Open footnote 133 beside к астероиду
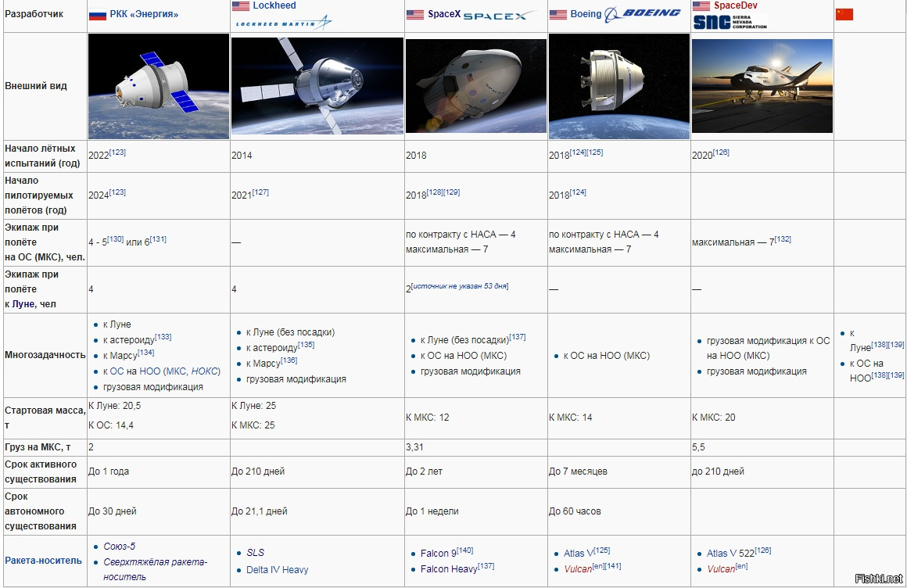The height and width of the screenshot is (588, 907). click(x=163, y=337)
